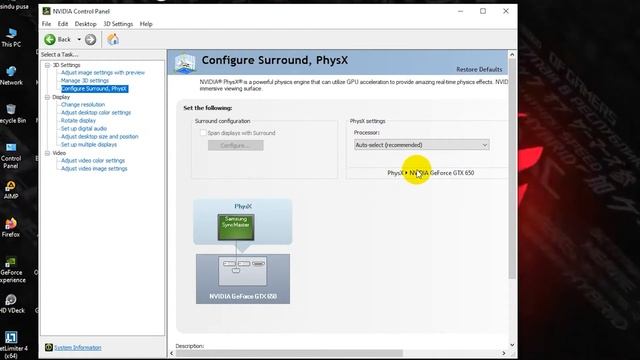Click the vertical scrollbar up arrow
Image resolution: width=640 pixels, height=360 pixels.
(512, 54)
